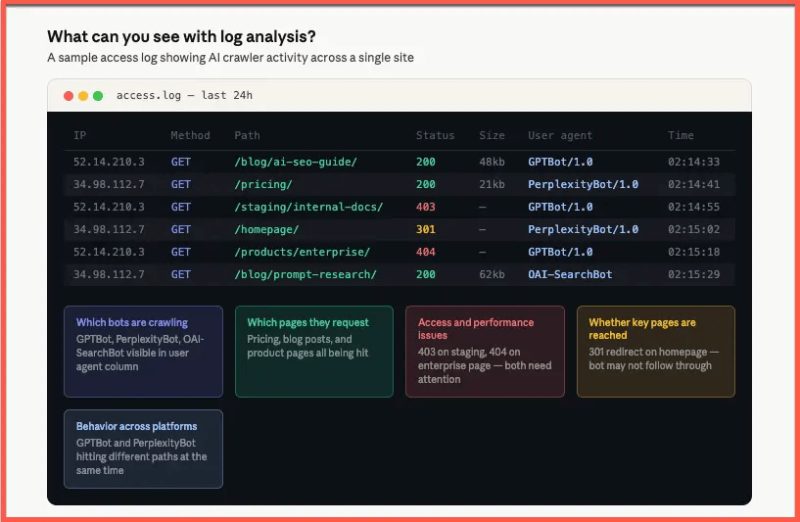Image resolution: width=800 pixels, height=522 pixels.
Task: Click the 'User agent' column header
Action: tap(560, 135)
